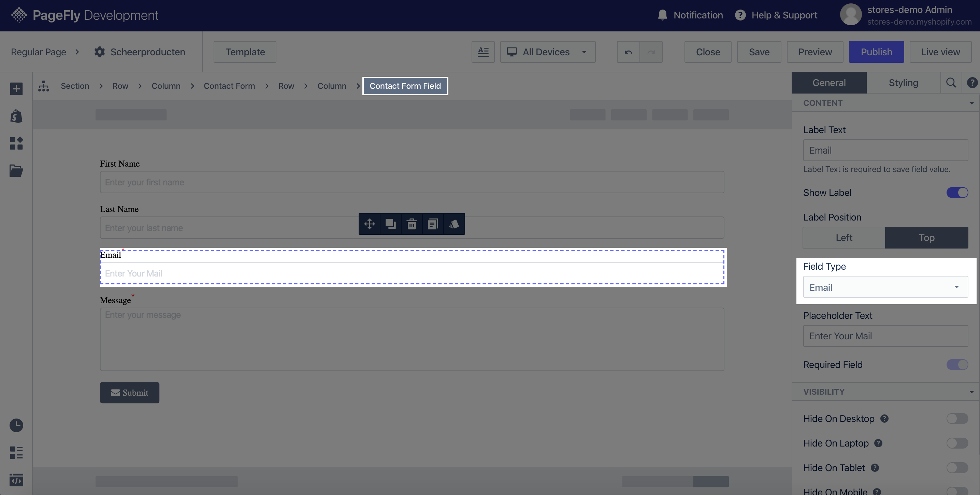Screen dimensions: 980x495
Task: Open the third-party elements sidebar icon
Action: click(x=16, y=143)
